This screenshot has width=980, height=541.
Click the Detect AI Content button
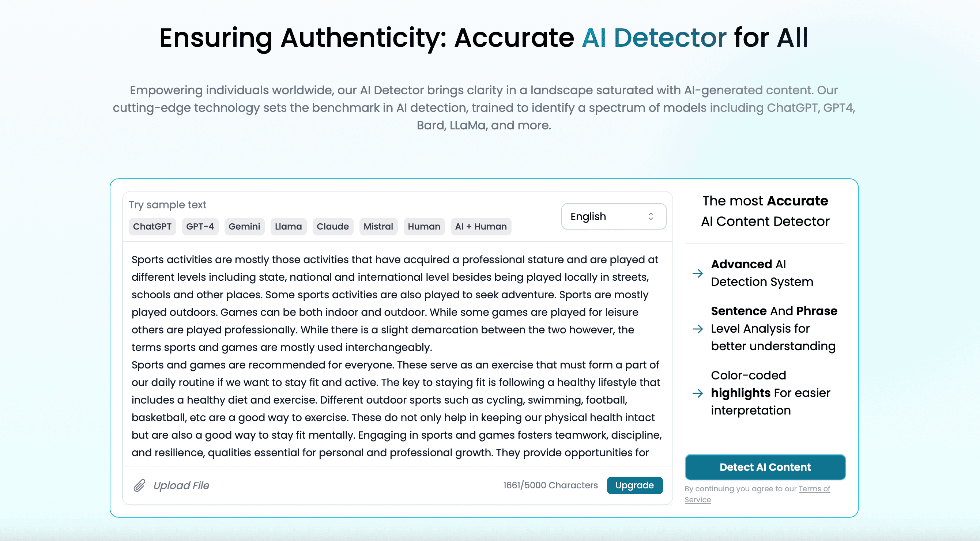tap(765, 467)
